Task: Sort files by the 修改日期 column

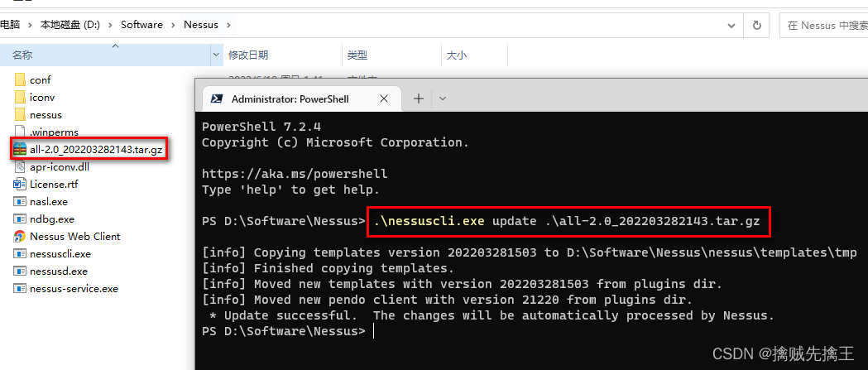Action: click(248, 55)
